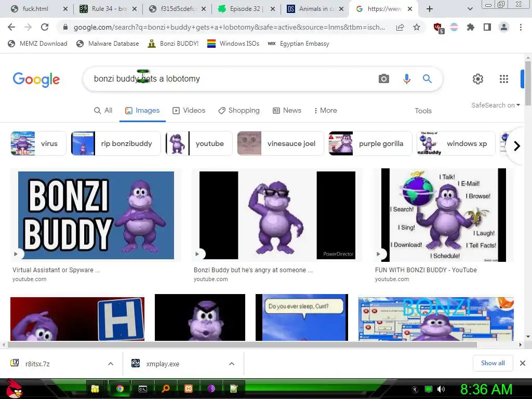Filter by purple gorilla chip

click(370, 143)
